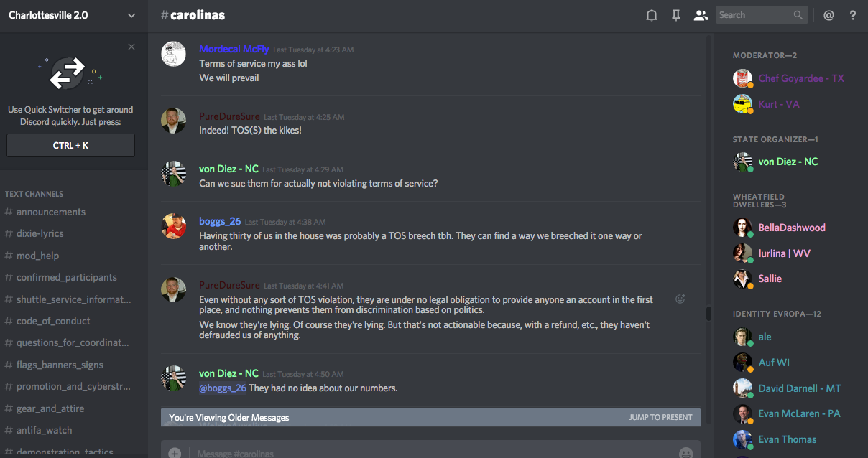Image resolution: width=868 pixels, height=458 pixels.
Task: Open the help question mark icon
Action: coord(853,15)
